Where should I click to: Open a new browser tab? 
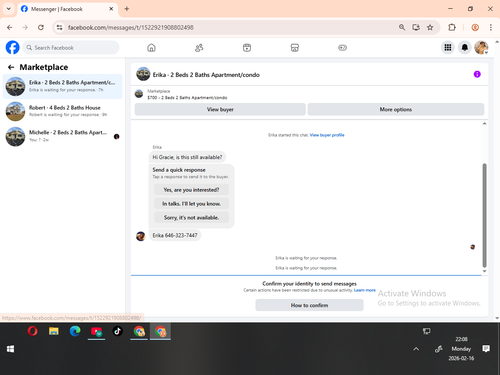[127, 9]
